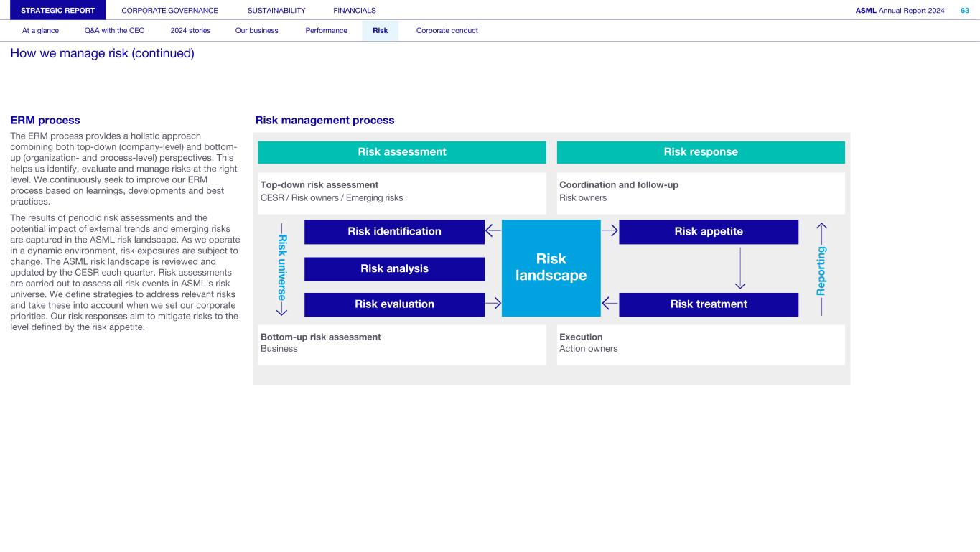Open Q&A with the CEO page

pos(114,30)
